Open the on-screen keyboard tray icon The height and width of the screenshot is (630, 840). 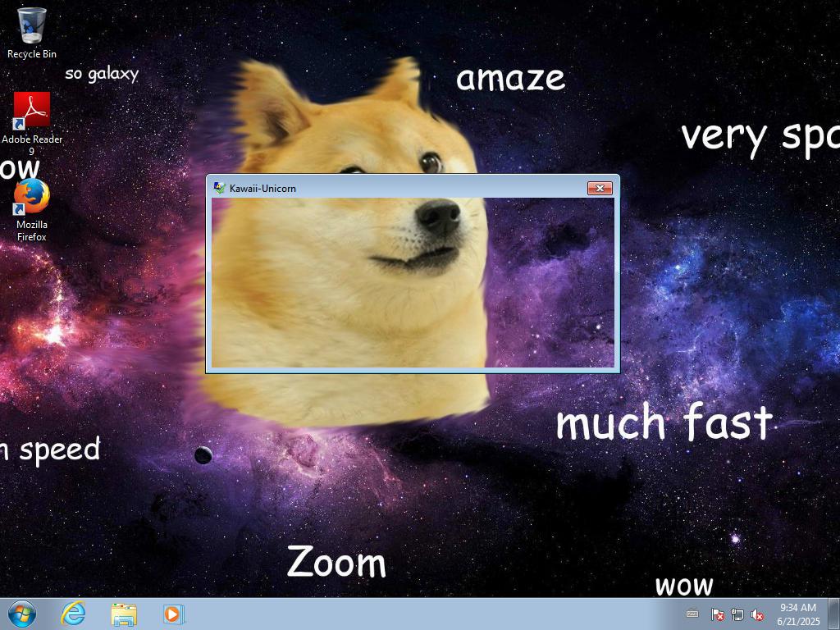692,614
